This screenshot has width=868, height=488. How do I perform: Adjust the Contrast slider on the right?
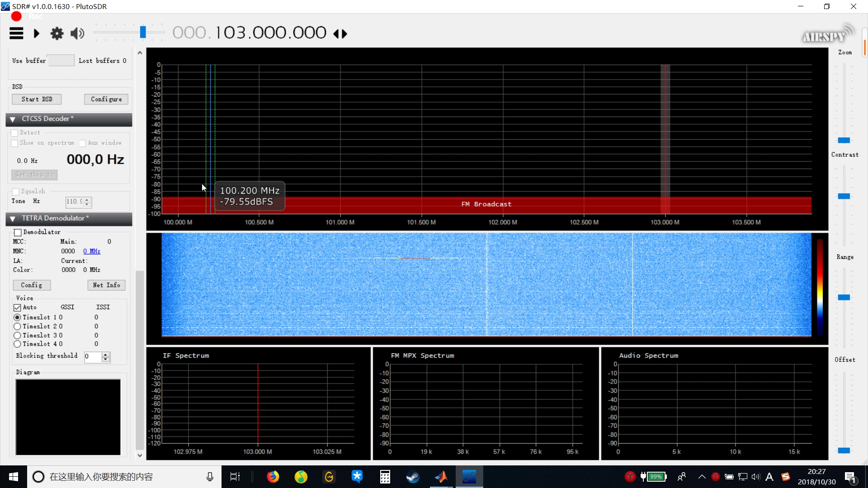pyautogui.click(x=844, y=196)
